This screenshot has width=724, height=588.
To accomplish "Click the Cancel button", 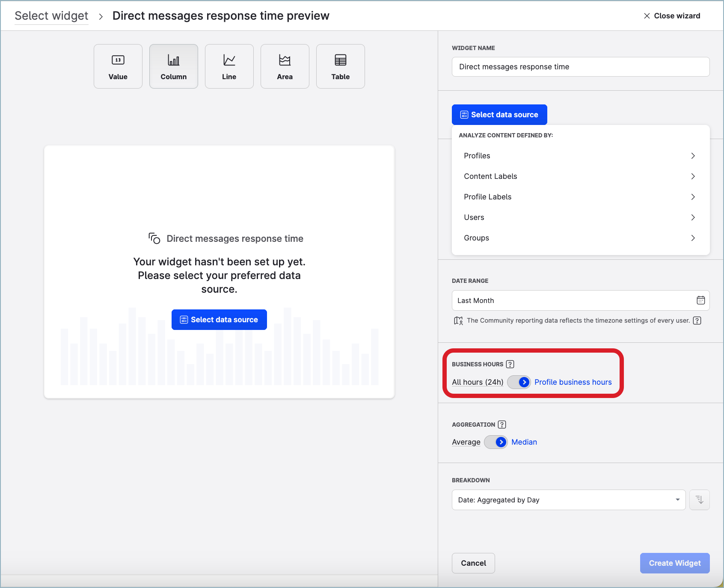I will [473, 563].
